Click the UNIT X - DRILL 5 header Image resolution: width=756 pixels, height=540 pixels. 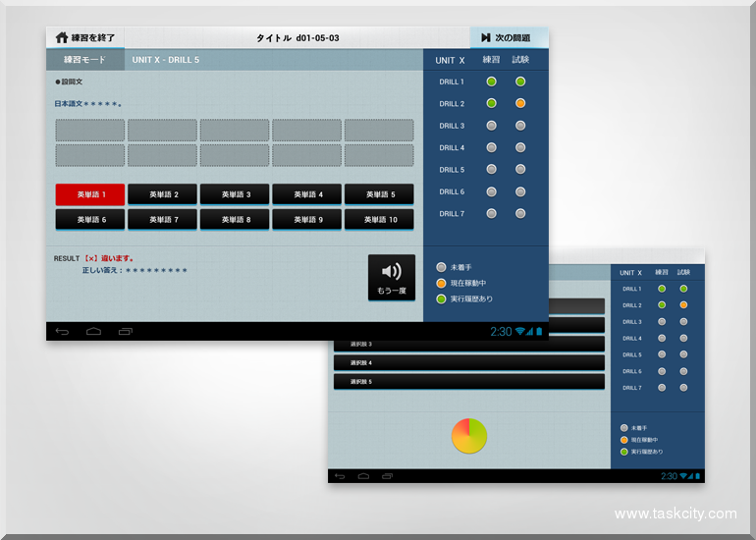(166, 60)
